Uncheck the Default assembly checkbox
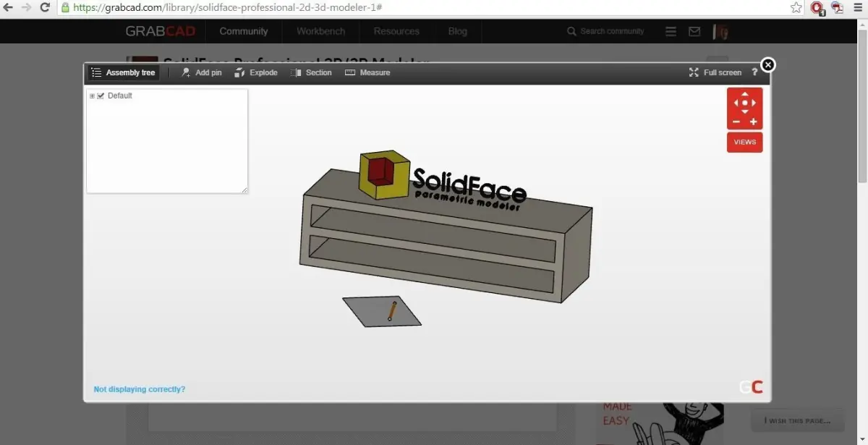Viewport: 868px width, 445px height. 101,96
